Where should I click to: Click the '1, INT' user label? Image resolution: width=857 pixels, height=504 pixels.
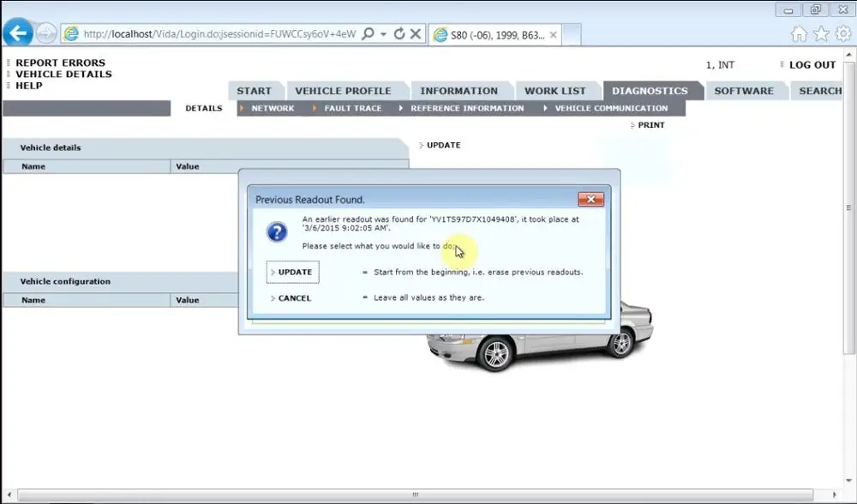[720, 65]
